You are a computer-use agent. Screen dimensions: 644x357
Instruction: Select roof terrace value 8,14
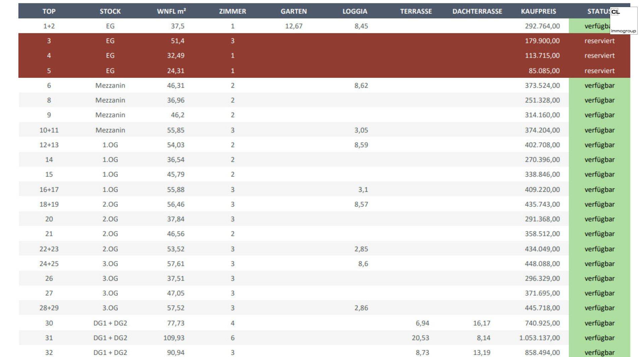point(484,338)
